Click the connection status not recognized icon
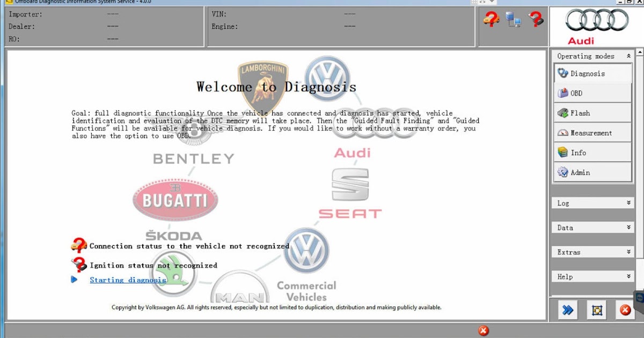 tap(79, 246)
